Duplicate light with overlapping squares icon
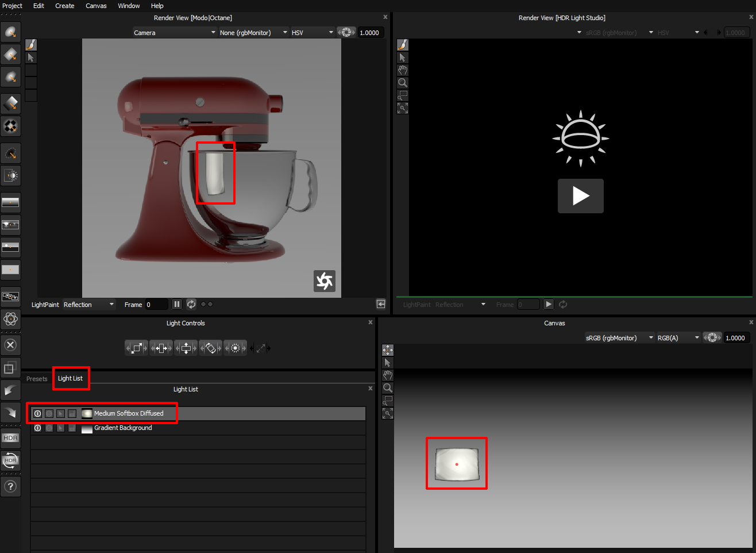This screenshot has width=756, height=553. click(10, 368)
